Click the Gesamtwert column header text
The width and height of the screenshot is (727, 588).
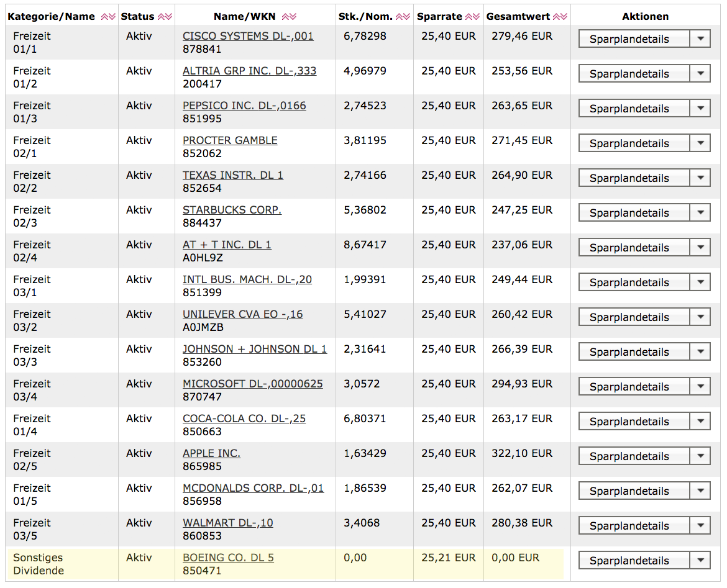pyautogui.click(x=518, y=17)
